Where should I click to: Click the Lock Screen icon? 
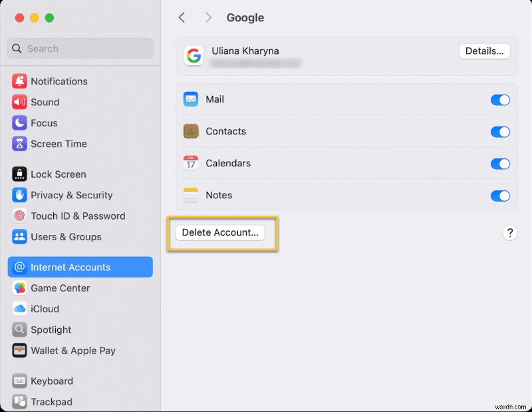(x=19, y=174)
